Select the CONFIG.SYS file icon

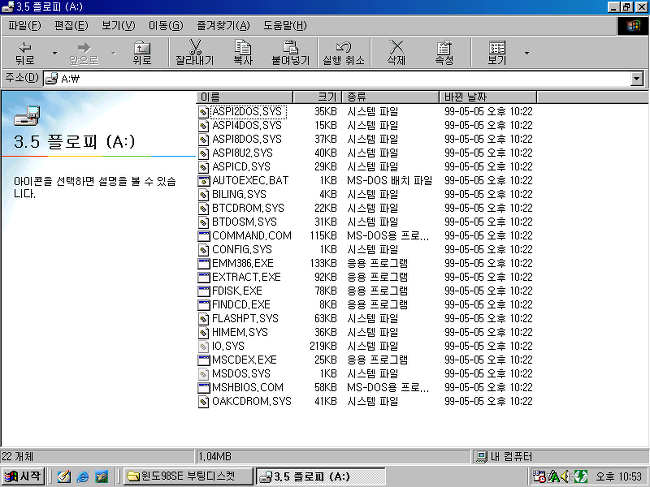203,250
